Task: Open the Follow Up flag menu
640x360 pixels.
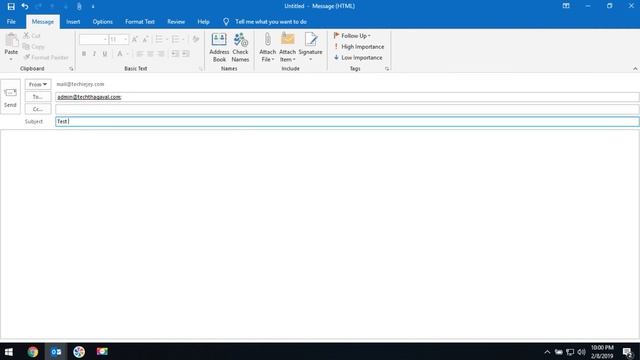Action: [x=352, y=36]
